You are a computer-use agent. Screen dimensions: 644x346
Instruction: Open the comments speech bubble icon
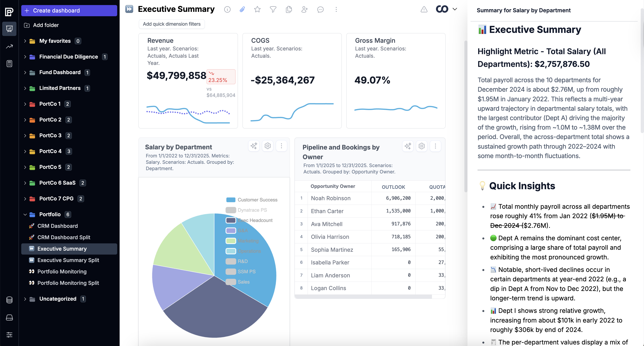pos(320,9)
